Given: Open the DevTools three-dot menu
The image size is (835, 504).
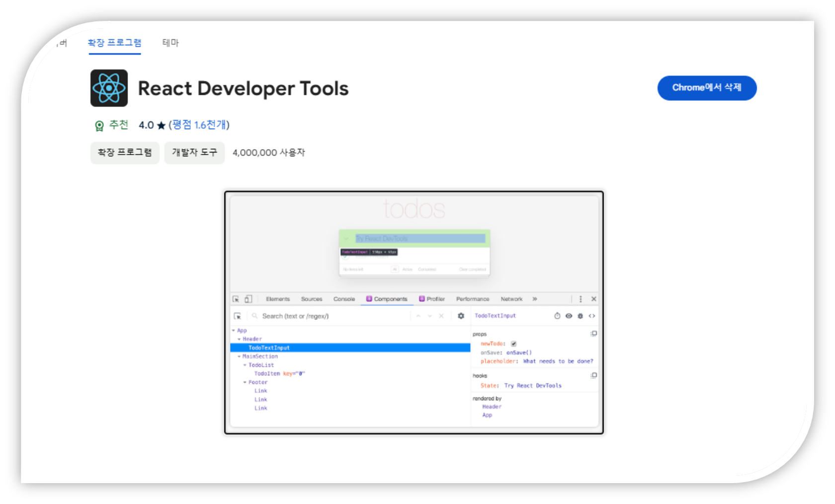Looking at the screenshot, I should click(x=581, y=299).
